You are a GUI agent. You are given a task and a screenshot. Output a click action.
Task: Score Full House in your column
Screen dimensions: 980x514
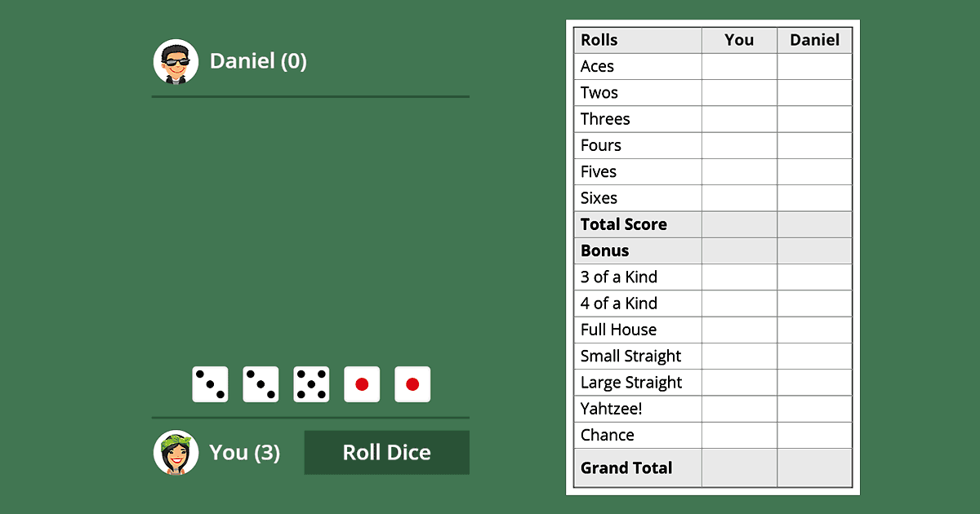tap(739, 329)
